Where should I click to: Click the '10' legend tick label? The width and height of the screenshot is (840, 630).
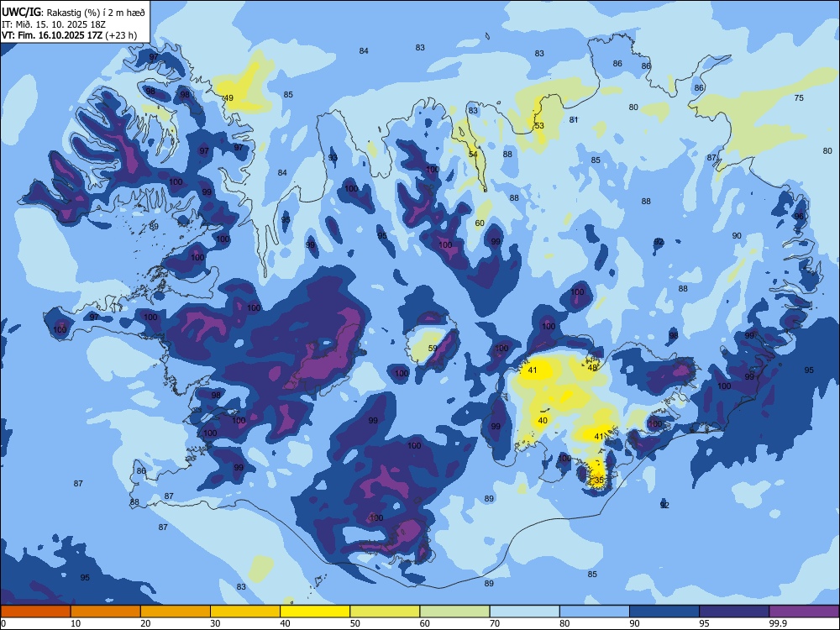[76, 623]
